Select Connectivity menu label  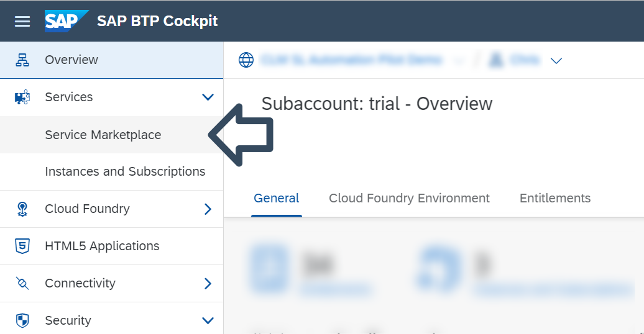click(81, 284)
